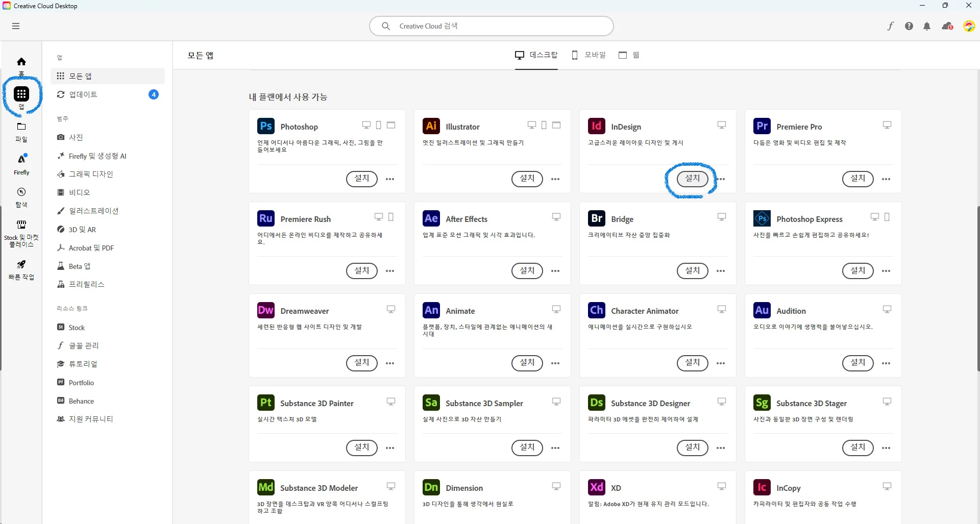
Task: Open Substance 3D Stager more options ellipsis
Action: (886, 448)
